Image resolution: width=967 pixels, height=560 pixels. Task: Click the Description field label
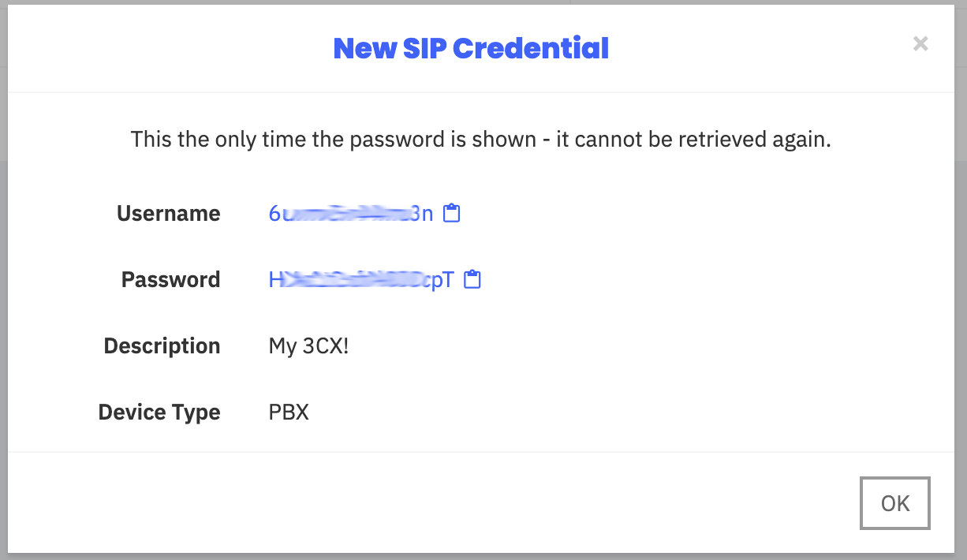(162, 345)
